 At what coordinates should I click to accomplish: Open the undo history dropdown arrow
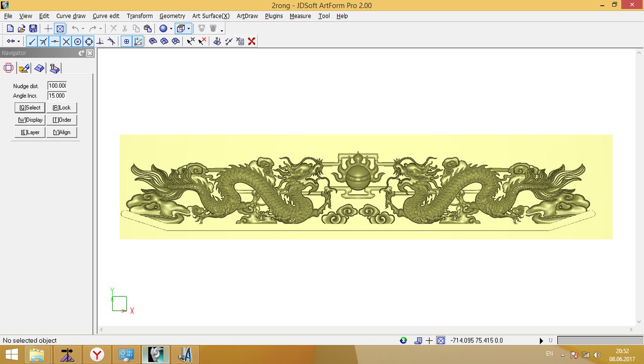pyautogui.click(x=83, y=29)
